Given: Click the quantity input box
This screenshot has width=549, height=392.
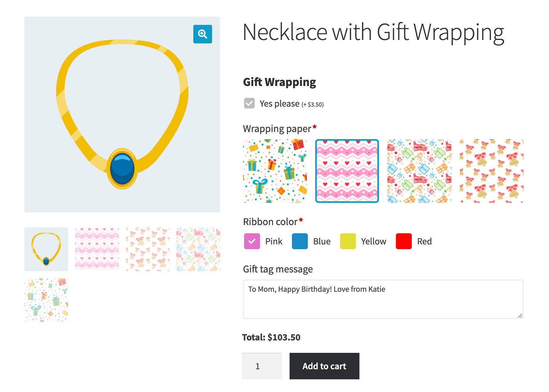Looking at the screenshot, I should pyautogui.click(x=261, y=366).
